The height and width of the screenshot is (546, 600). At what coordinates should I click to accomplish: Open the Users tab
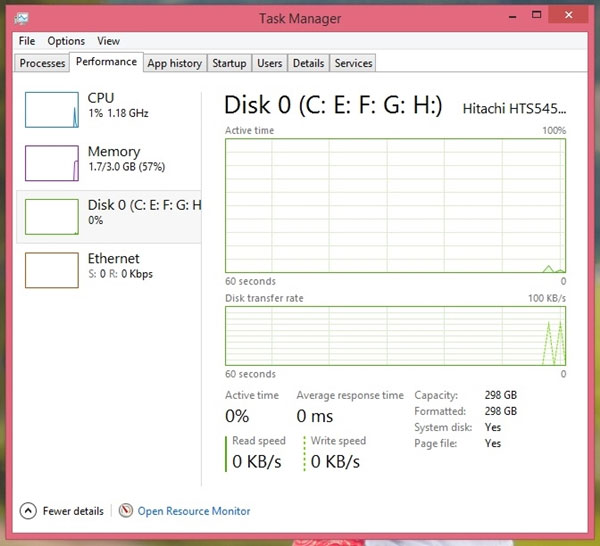[269, 63]
